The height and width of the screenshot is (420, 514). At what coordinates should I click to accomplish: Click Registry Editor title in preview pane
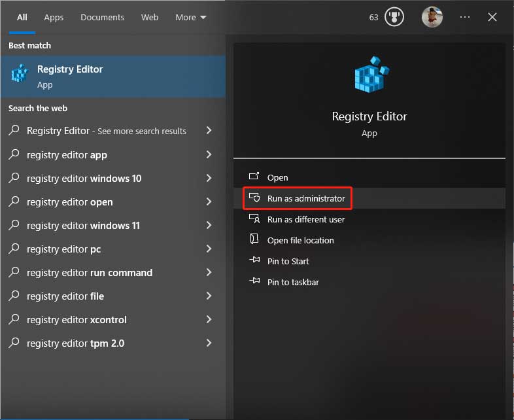coord(369,116)
